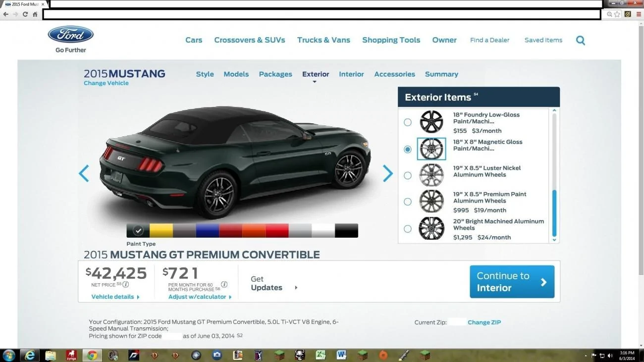
Task: Launch Word from the taskbar
Action: [341, 355]
